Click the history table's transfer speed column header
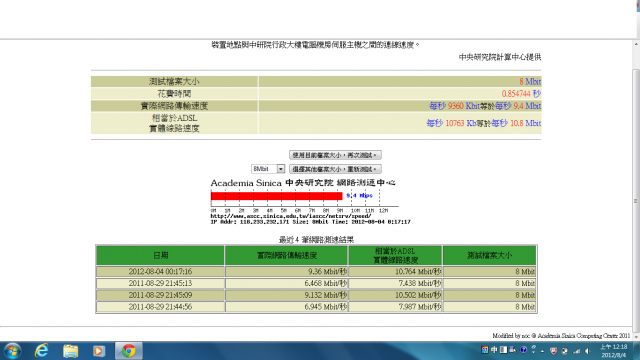This screenshot has width=640, height=360. point(287,256)
